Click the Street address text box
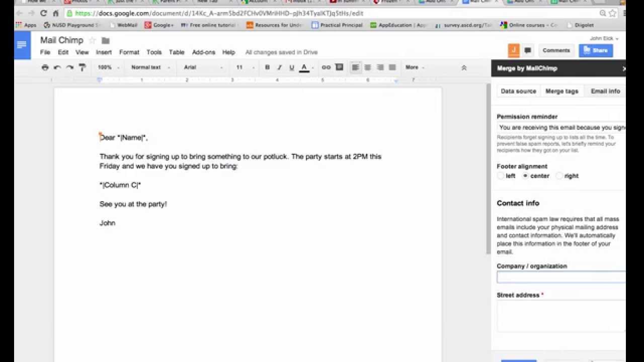The image size is (644, 362). pos(561,316)
